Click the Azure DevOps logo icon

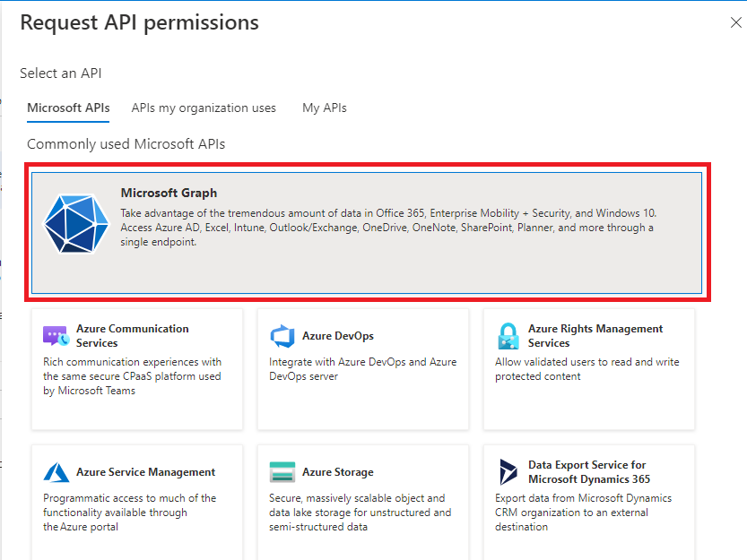click(282, 337)
